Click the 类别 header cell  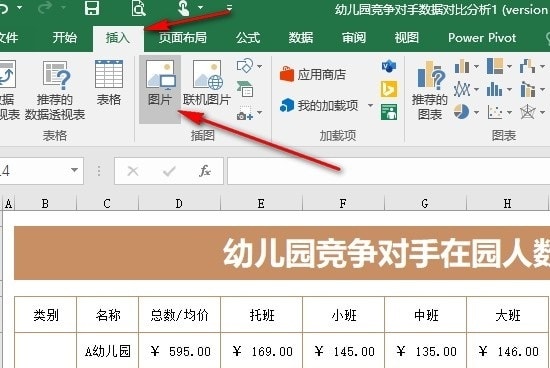46,315
